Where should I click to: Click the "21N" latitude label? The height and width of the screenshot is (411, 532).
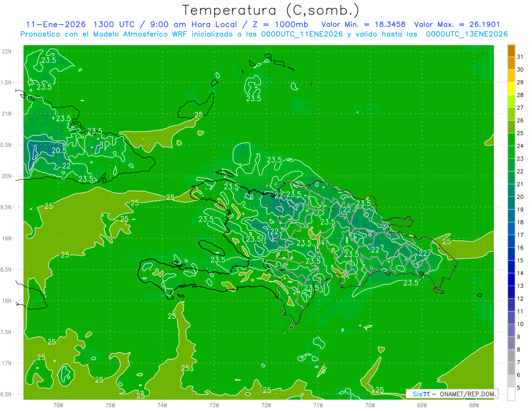7,114
